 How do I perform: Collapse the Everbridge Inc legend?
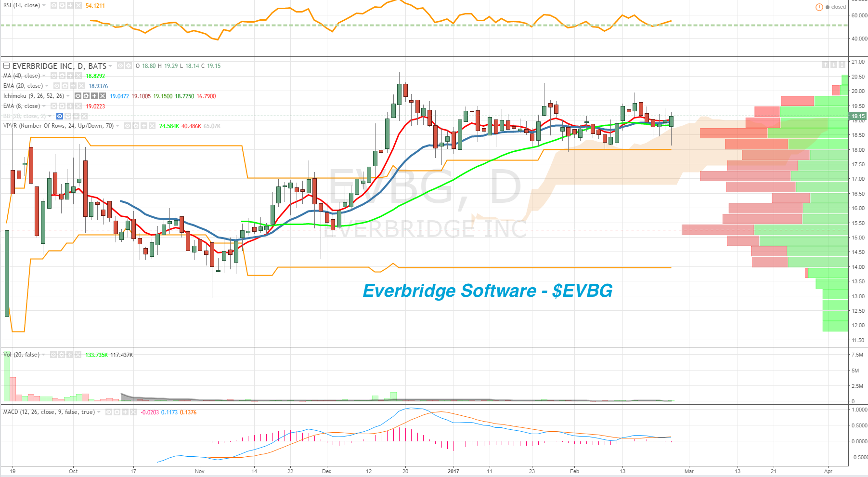click(7, 66)
